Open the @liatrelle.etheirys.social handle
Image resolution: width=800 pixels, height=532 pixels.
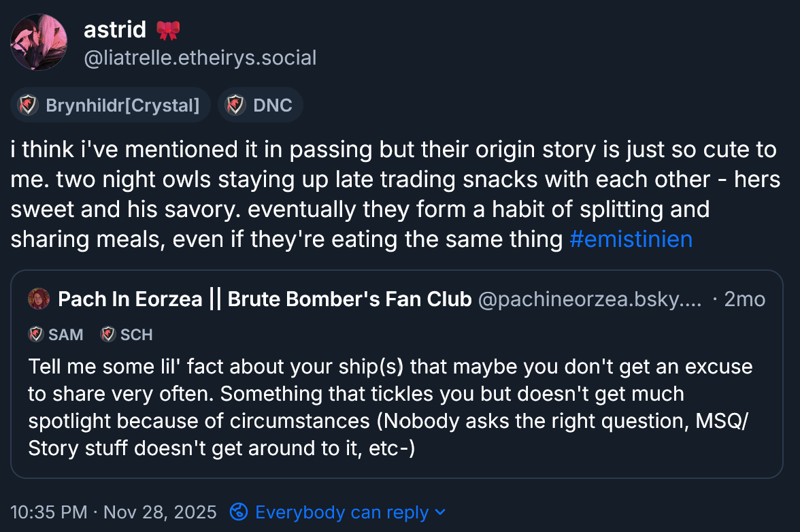coord(199,58)
